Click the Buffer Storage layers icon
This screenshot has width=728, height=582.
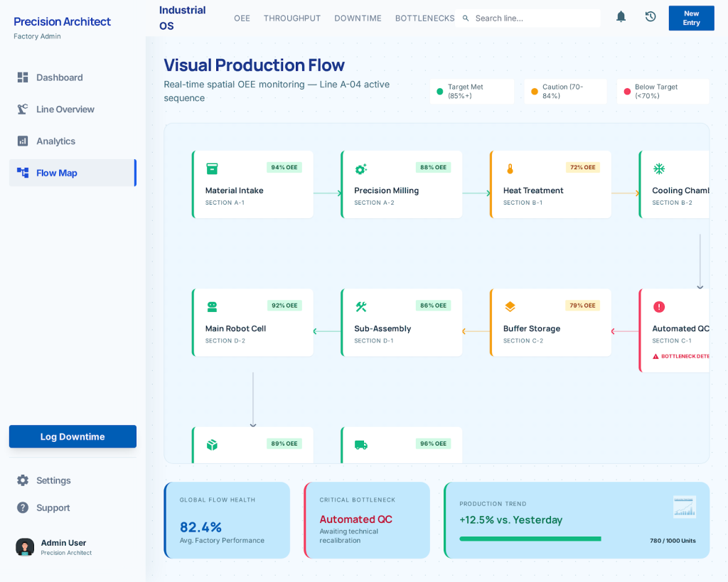click(x=510, y=307)
